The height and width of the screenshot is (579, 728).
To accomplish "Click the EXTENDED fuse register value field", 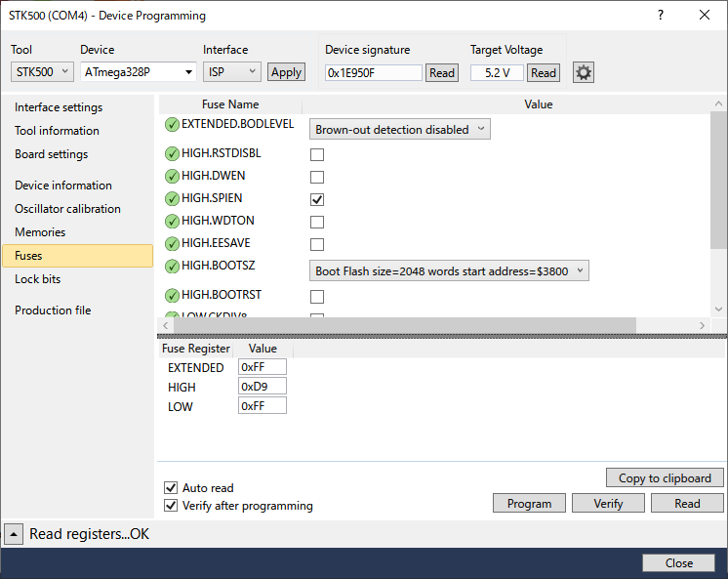I will 263,367.
